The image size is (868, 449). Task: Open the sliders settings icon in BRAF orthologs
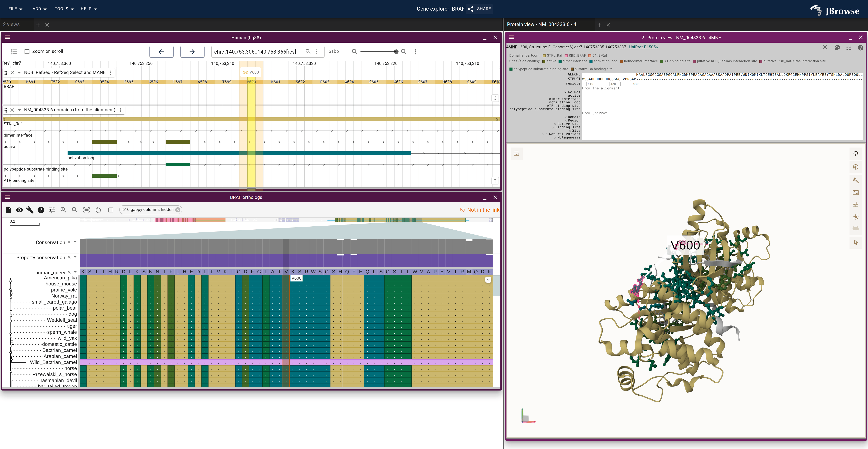click(x=52, y=210)
